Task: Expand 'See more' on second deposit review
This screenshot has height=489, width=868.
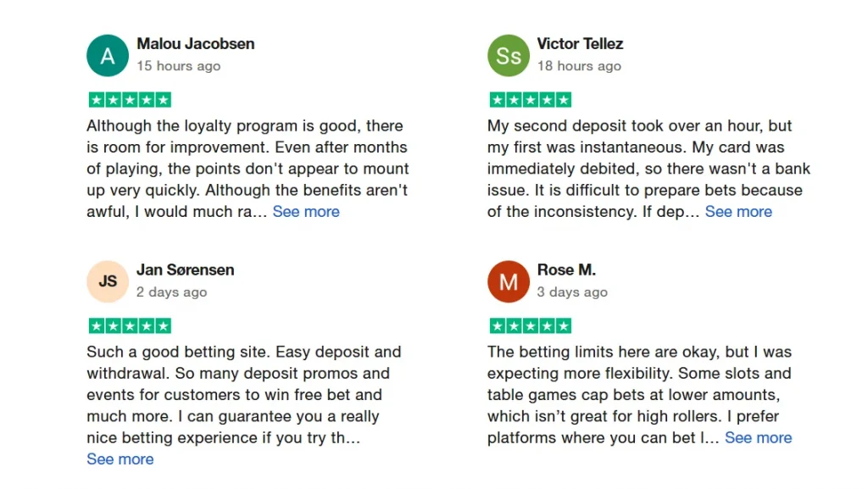Action: 738,212
